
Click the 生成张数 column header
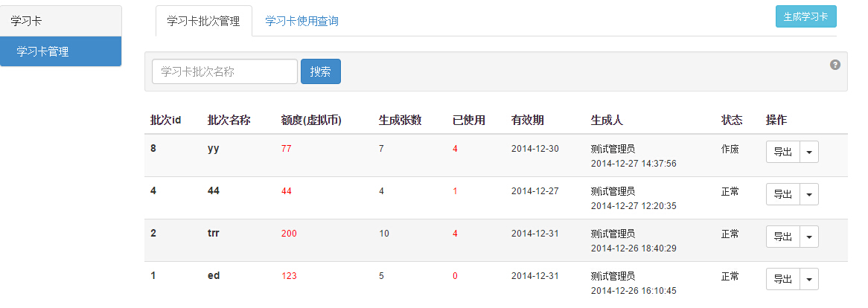401,120
